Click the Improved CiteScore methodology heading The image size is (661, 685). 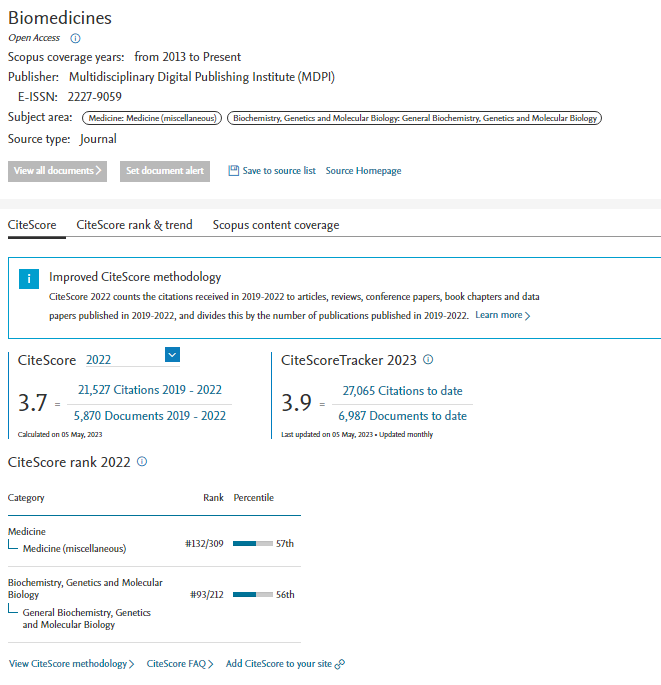click(135, 277)
